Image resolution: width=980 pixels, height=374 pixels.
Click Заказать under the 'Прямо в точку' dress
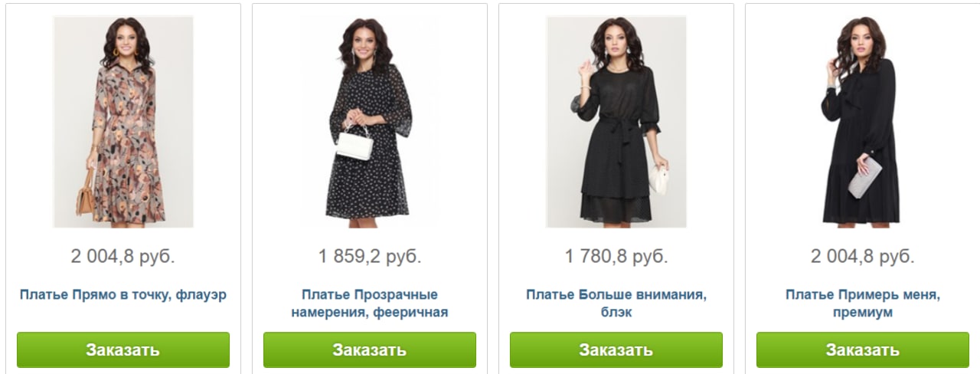[x=123, y=350]
